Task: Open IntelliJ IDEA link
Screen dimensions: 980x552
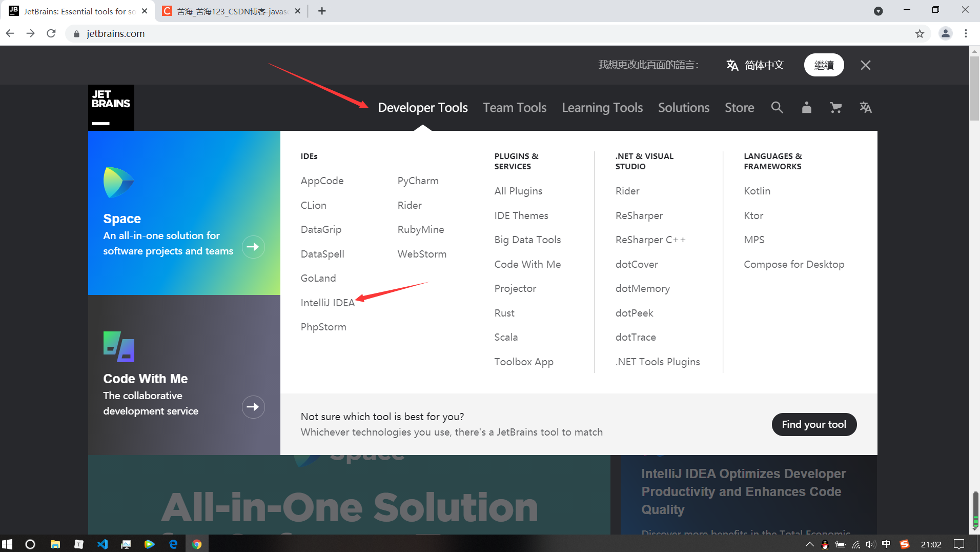Action: 328,303
